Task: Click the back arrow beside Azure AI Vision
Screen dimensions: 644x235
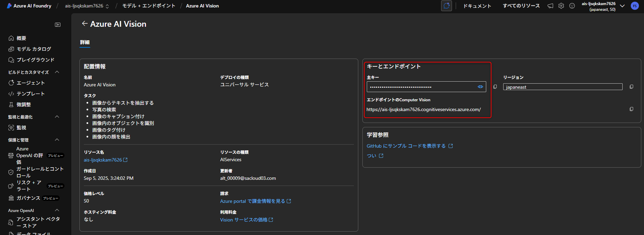Action: 84,24
